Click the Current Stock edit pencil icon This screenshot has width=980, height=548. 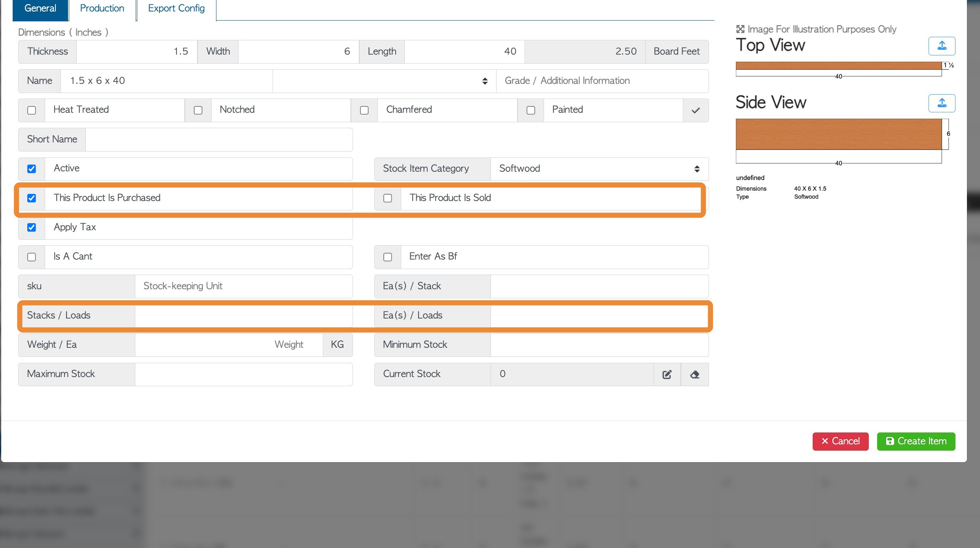pos(667,374)
